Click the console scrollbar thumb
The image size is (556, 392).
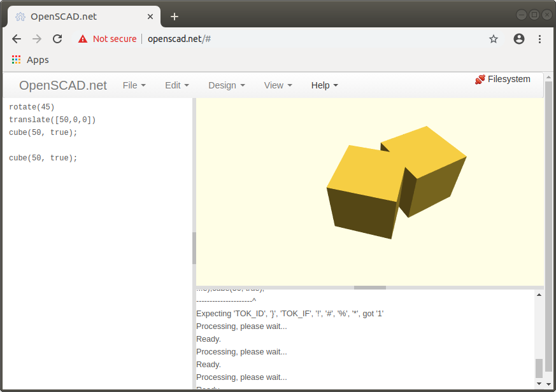coord(539,368)
